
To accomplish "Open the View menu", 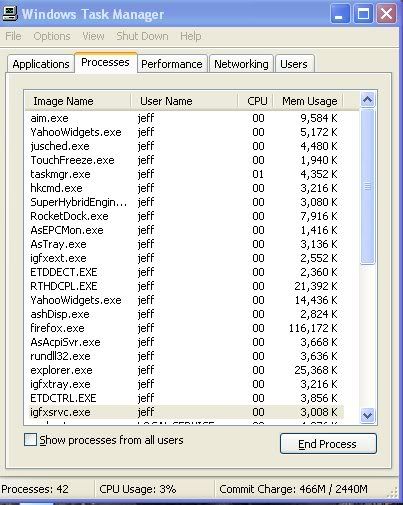I will click(93, 36).
